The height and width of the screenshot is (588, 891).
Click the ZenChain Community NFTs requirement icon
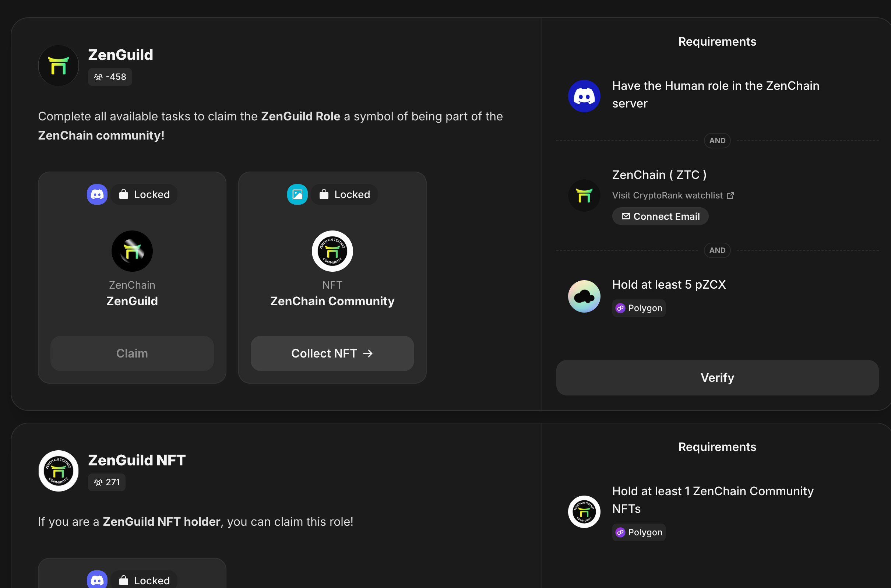[x=584, y=511]
